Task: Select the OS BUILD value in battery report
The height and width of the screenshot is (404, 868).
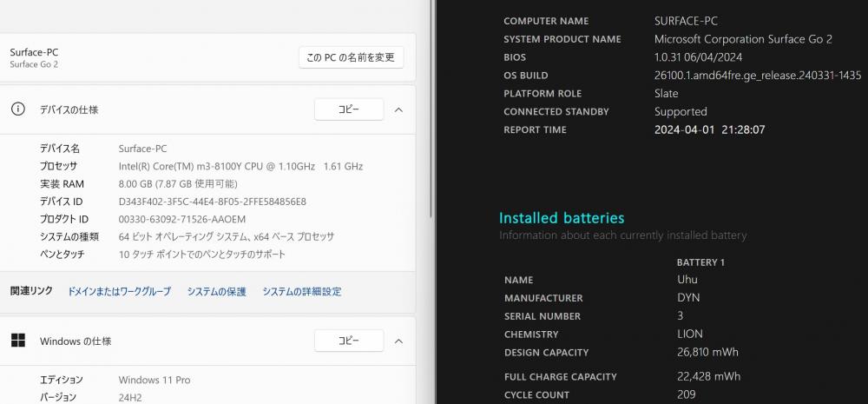Action: tap(757, 76)
